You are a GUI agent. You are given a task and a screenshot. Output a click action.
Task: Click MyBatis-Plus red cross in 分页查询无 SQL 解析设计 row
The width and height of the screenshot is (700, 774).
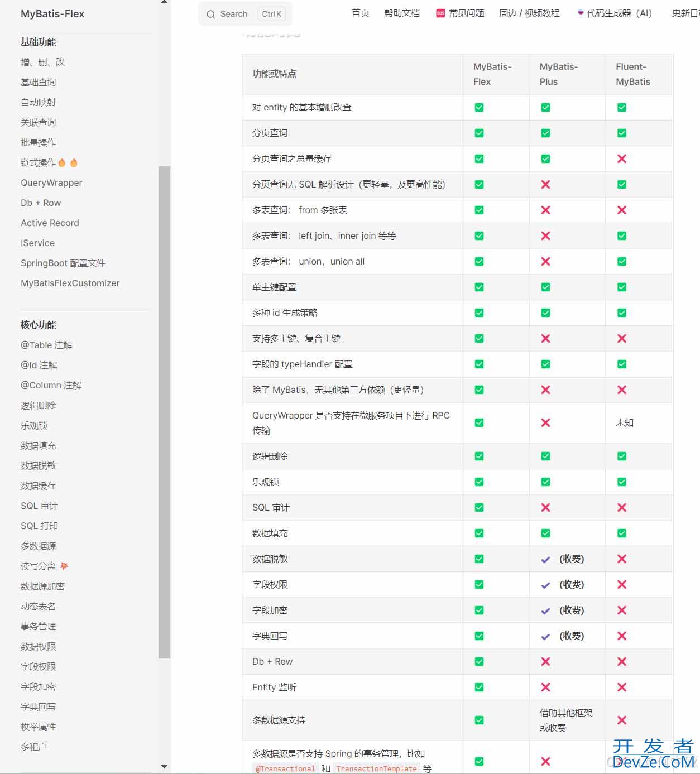point(545,184)
